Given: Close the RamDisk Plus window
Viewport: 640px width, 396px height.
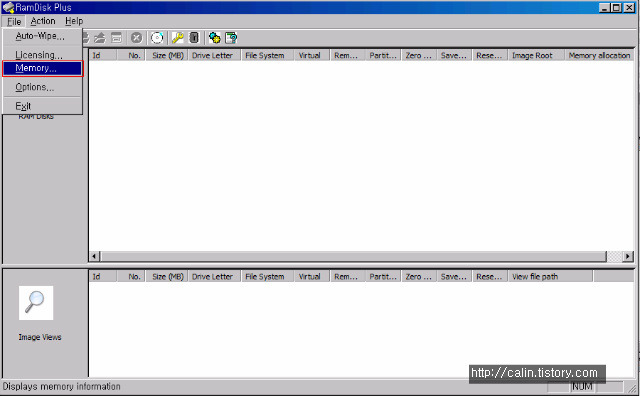Looking at the screenshot, I should pos(629,8).
